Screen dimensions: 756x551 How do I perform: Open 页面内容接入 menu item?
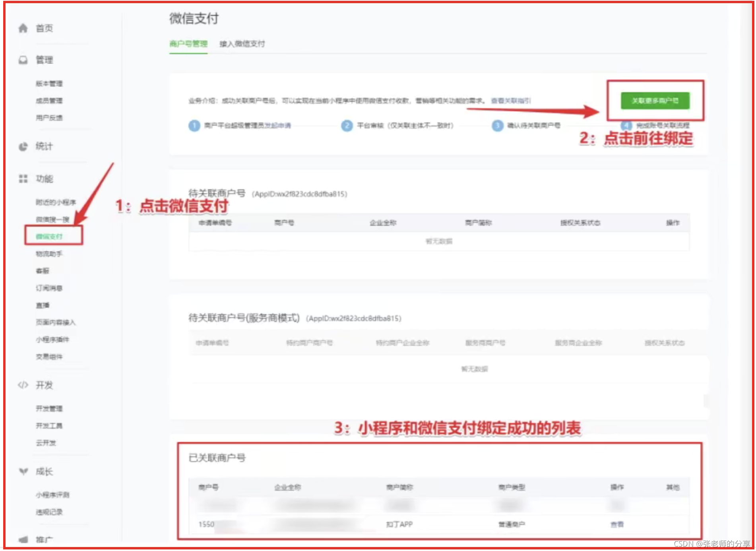[x=56, y=322]
